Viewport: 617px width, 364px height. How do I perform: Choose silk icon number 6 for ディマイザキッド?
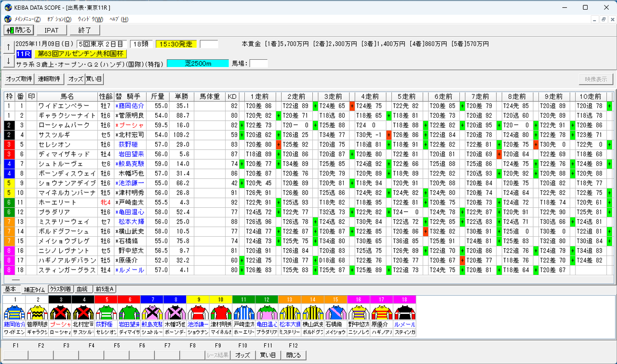[x=129, y=312]
